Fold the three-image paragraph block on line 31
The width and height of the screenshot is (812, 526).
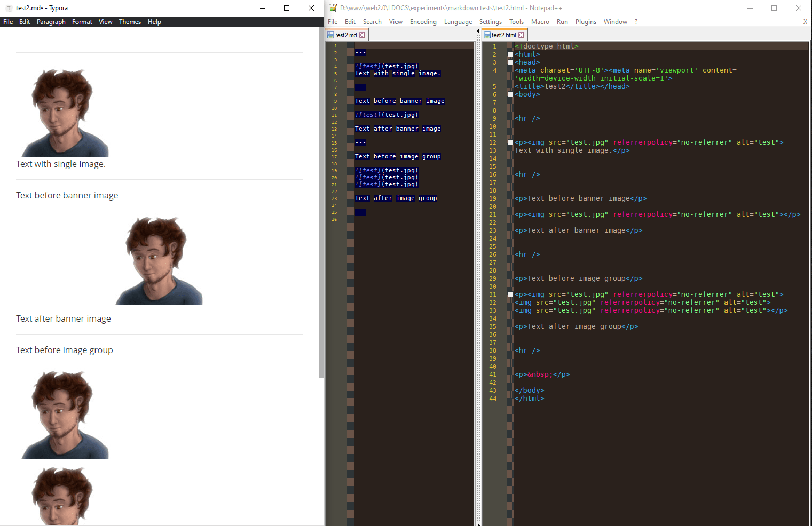tap(510, 294)
